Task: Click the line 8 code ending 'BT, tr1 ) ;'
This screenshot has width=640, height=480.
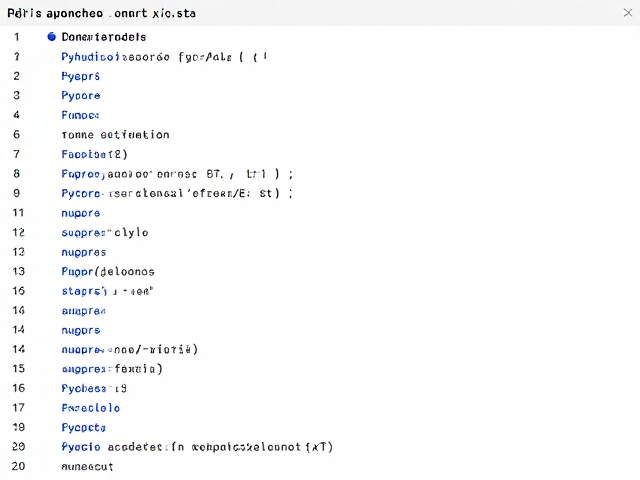Action: click(177, 174)
